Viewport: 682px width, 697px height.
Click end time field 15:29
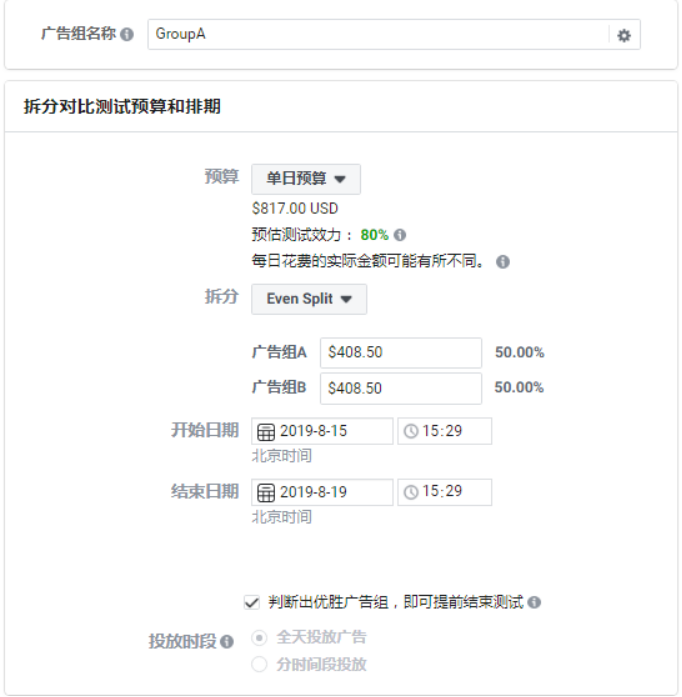(x=445, y=493)
